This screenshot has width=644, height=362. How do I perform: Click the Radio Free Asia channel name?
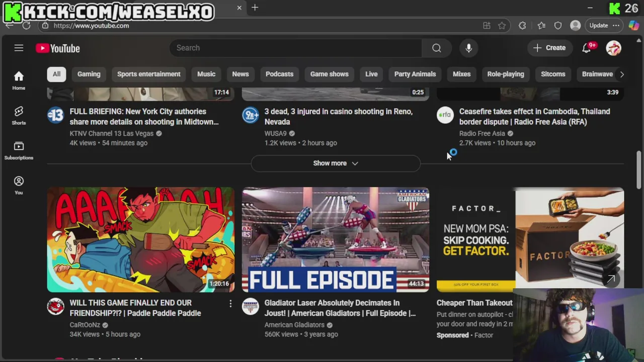click(x=482, y=133)
